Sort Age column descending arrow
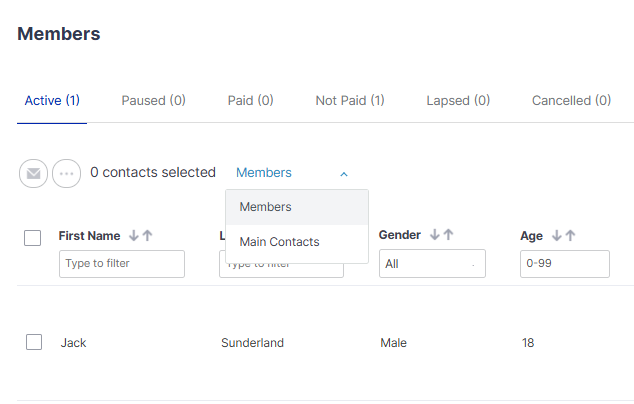Viewport: 634px width, 404px height. click(x=556, y=236)
